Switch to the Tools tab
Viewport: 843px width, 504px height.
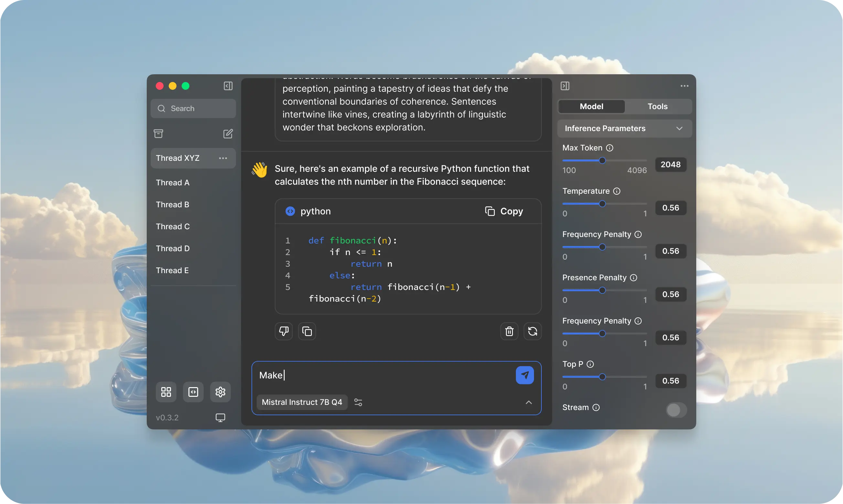click(657, 106)
